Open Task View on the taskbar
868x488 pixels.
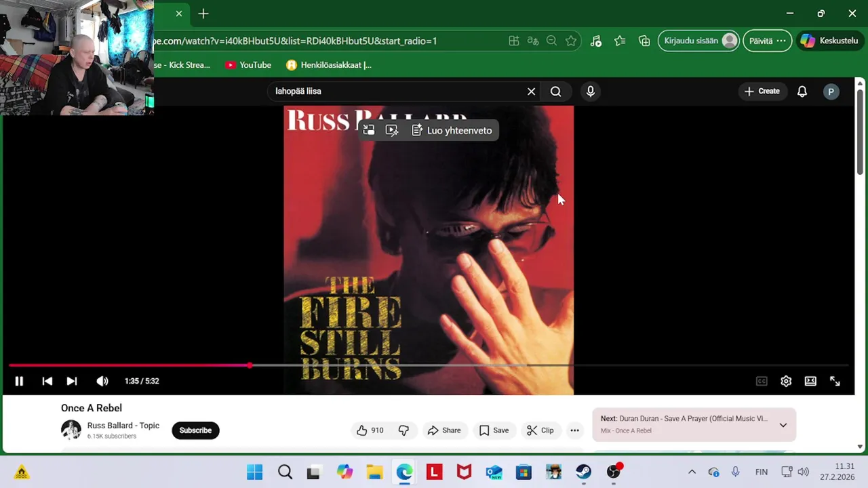(x=313, y=472)
